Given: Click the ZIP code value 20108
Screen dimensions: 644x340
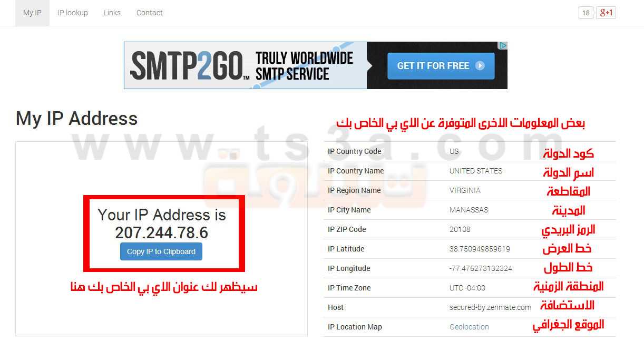Looking at the screenshot, I should click(x=460, y=229).
